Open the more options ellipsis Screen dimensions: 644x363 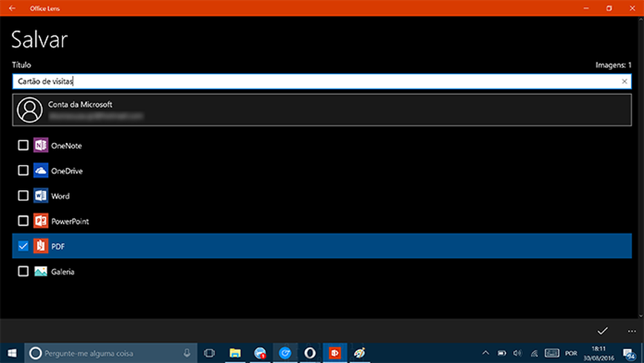coord(632,331)
